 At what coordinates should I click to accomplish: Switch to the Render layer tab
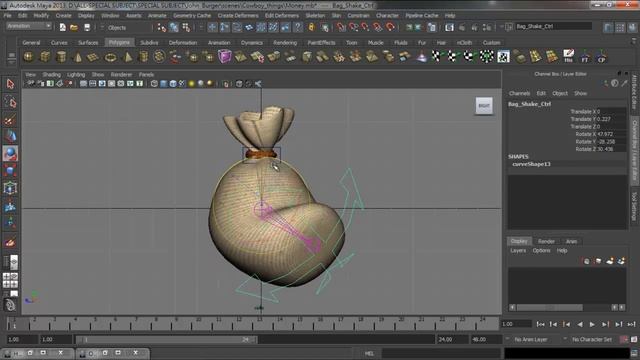coord(546,241)
